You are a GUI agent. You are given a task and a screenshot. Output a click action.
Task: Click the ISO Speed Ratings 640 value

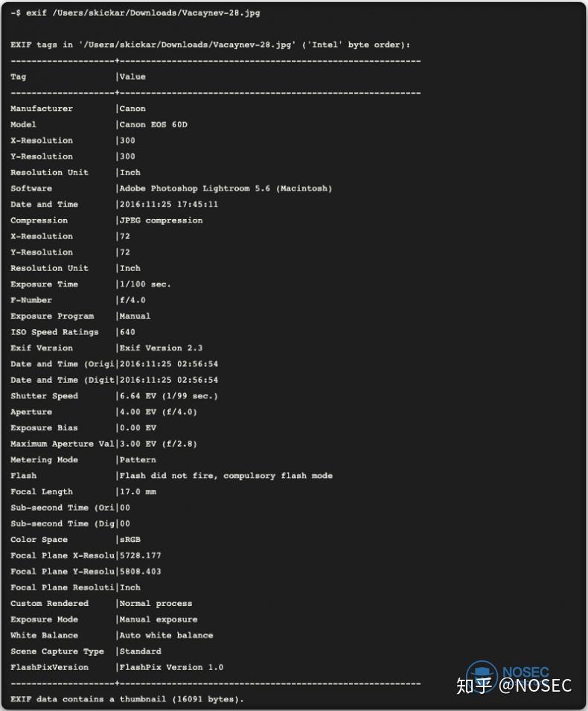click(x=127, y=332)
